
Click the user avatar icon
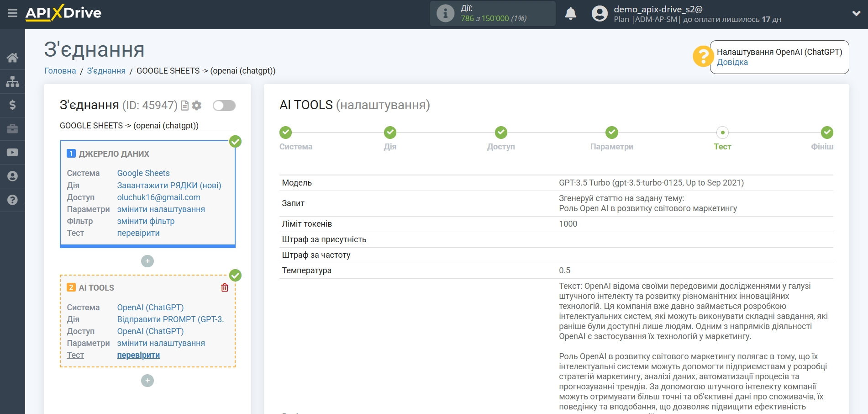point(600,13)
